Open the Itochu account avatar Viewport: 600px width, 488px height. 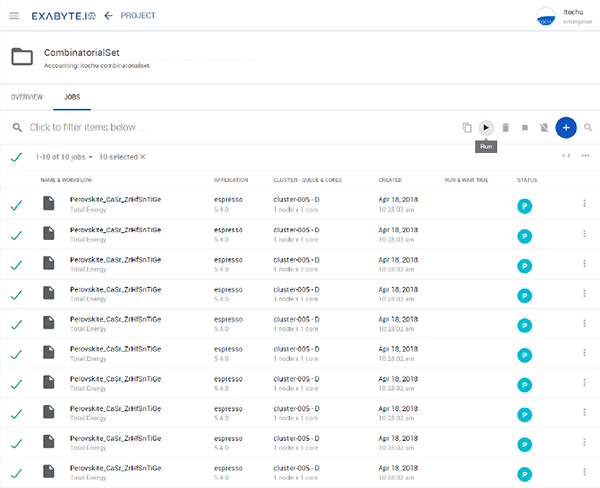click(546, 16)
